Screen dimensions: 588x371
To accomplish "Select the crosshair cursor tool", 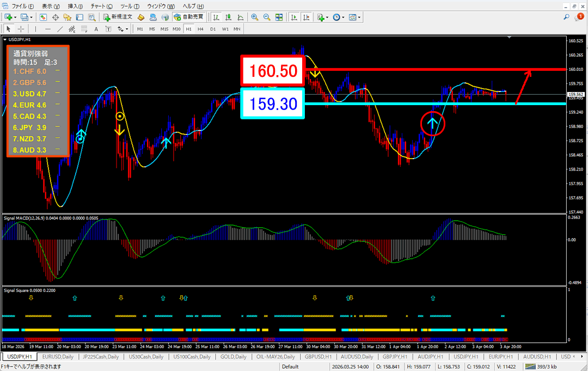I will pyautogui.click(x=21, y=29).
